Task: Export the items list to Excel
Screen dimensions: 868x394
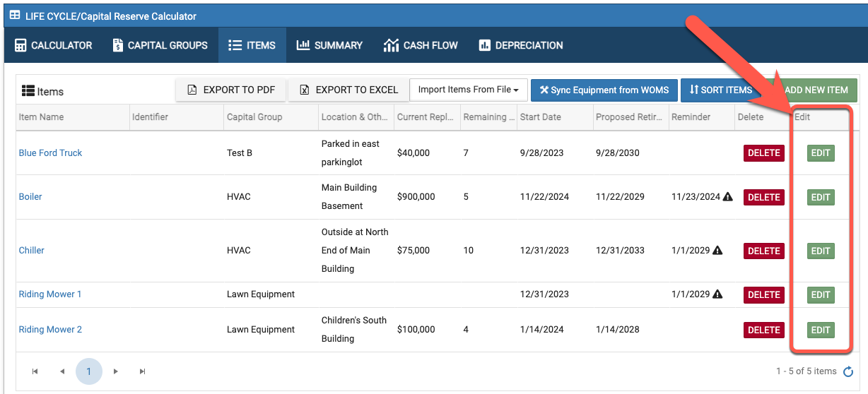Action: [348, 90]
